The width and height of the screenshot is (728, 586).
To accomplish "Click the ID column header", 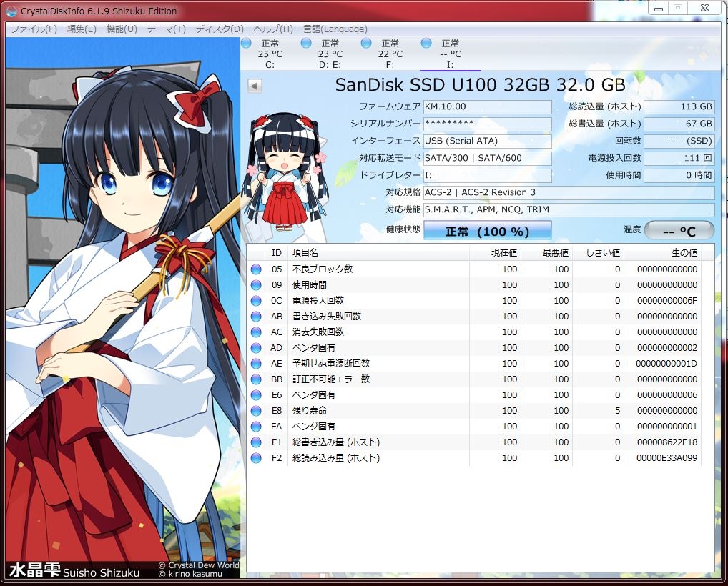I will [276, 253].
